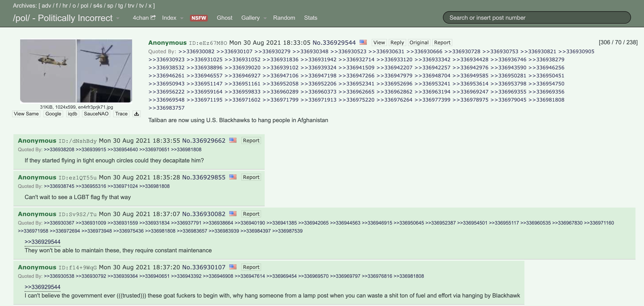Click the NSFW badge in the navigation bar

(x=199, y=17)
